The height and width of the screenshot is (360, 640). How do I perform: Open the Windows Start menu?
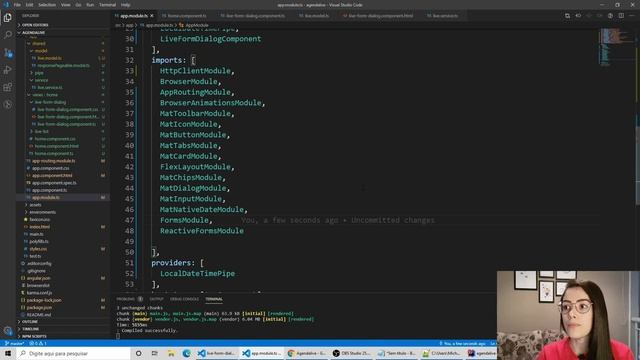coord(8,353)
